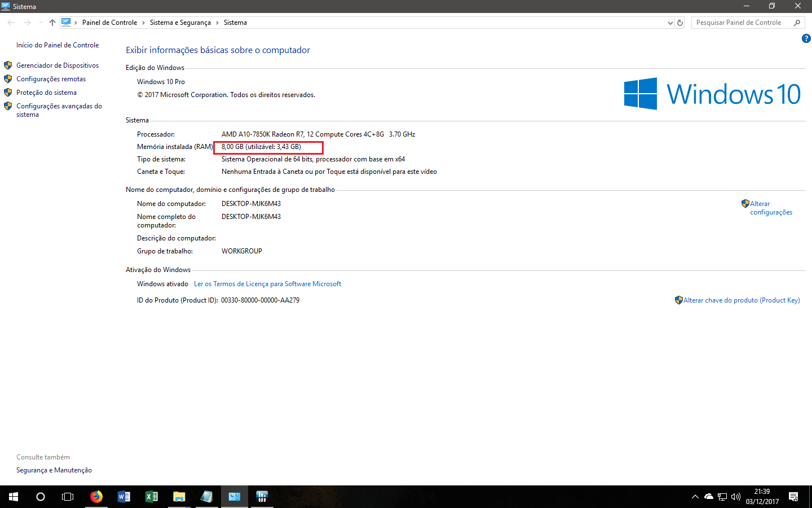
Task: Click shield icon beside Gerenciador de Dispositivos
Action: (x=8, y=65)
